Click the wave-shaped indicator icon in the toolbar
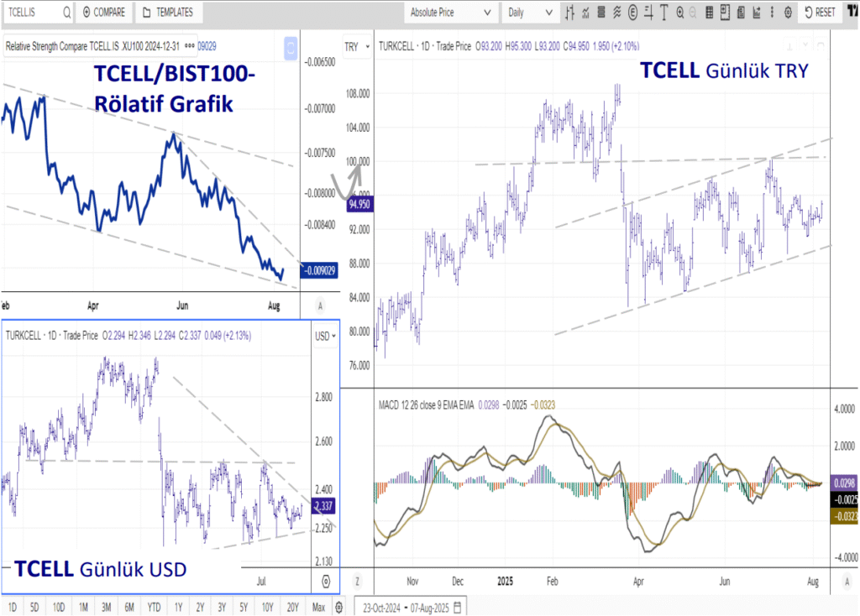 click(x=616, y=11)
